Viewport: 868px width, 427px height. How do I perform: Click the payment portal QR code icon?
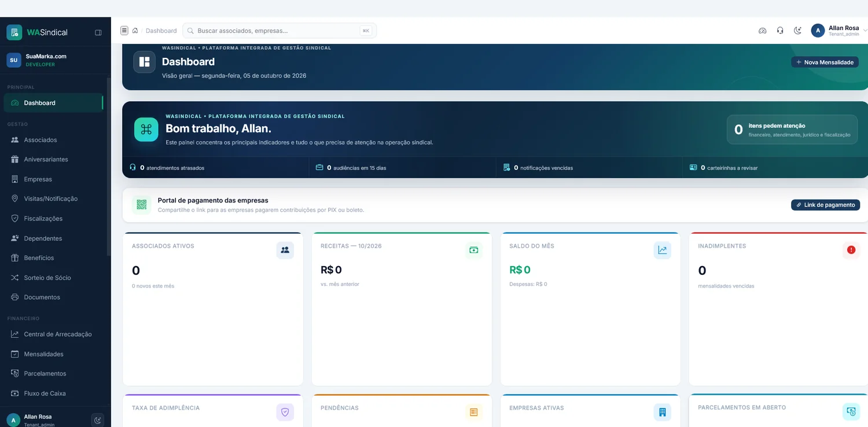click(x=141, y=205)
